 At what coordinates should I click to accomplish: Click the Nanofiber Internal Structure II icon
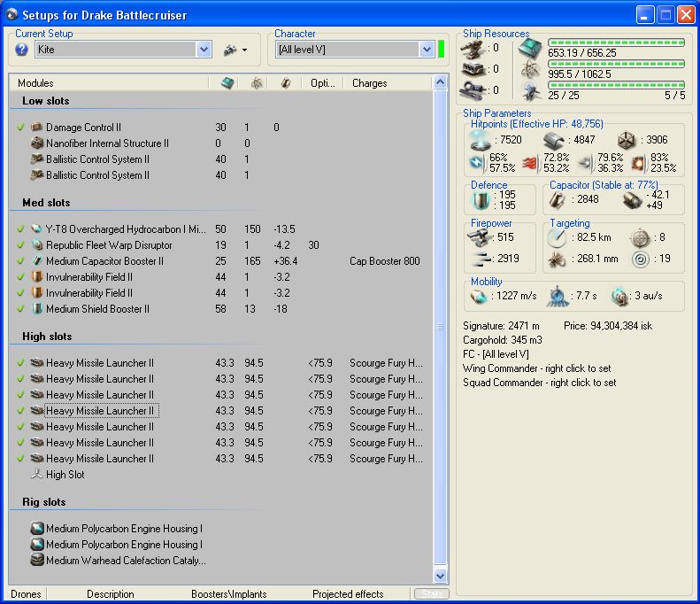pos(36,143)
